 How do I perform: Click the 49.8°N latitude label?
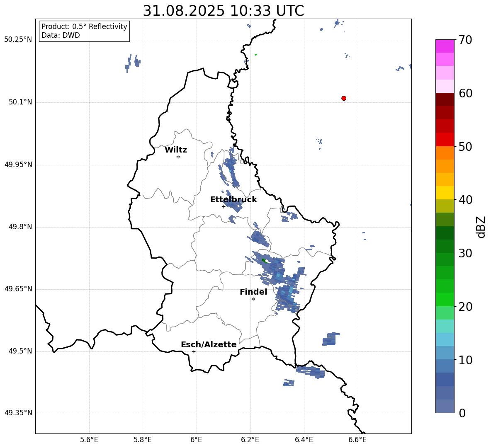coord(20,227)
